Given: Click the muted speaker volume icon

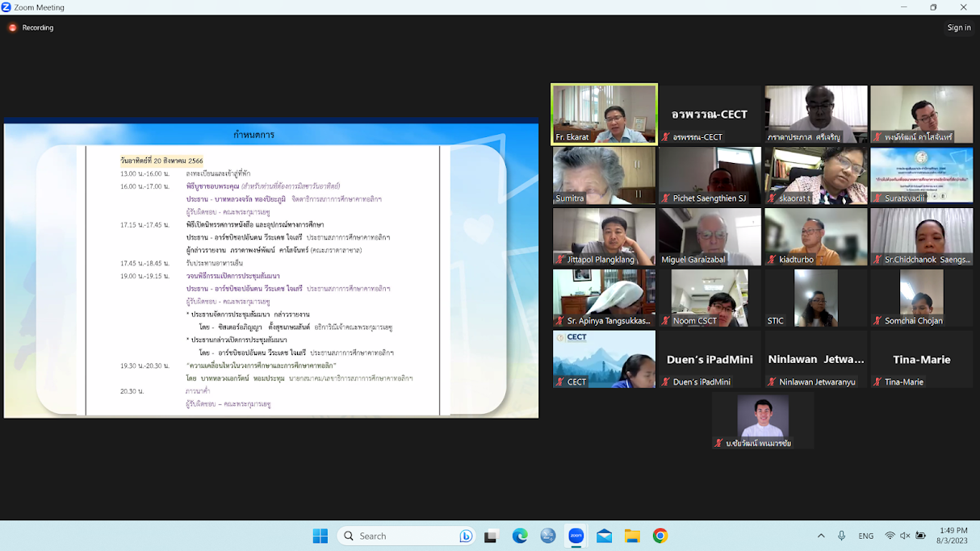Looking at the screenshot, I should 905,536.
